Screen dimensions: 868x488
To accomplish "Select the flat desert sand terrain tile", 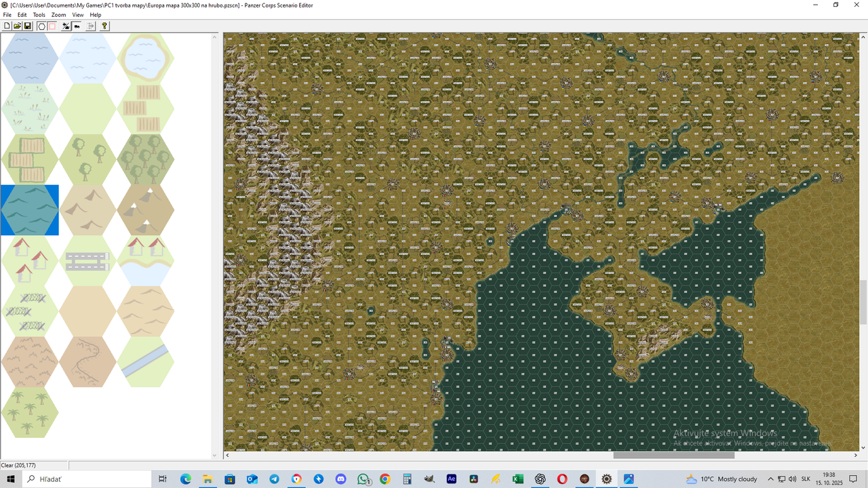I will [87, 311].
